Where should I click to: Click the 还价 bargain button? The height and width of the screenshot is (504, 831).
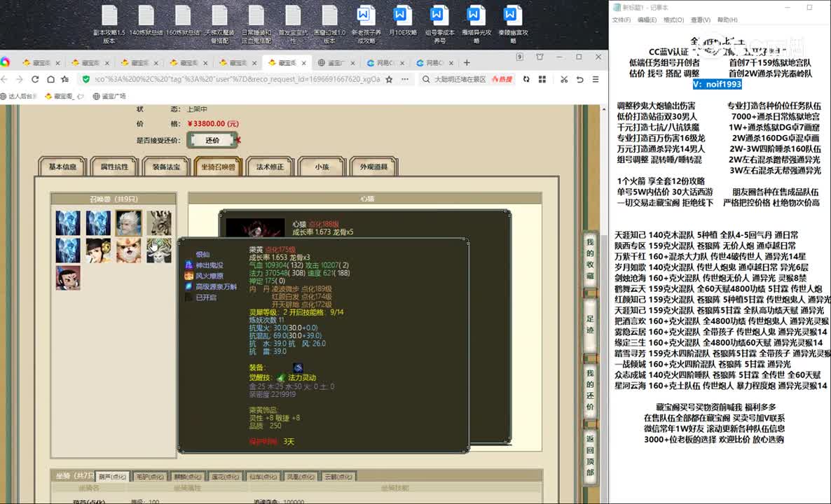pos(212,140)
